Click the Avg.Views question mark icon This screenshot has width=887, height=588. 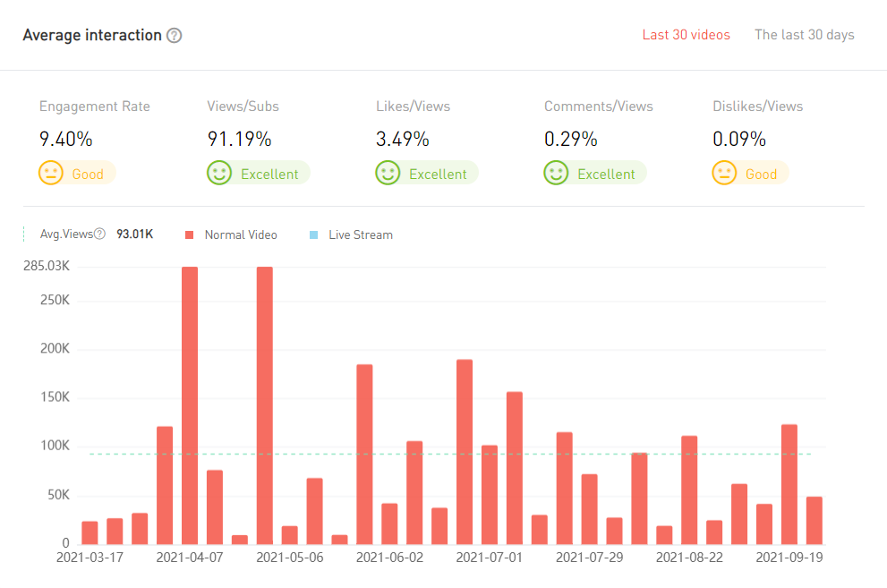(100, 234)
